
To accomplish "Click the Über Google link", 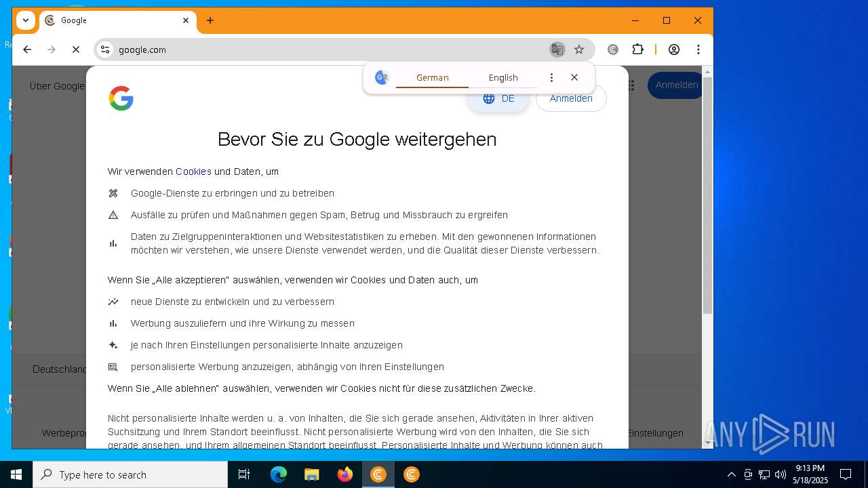I will [x=57, y=86].
